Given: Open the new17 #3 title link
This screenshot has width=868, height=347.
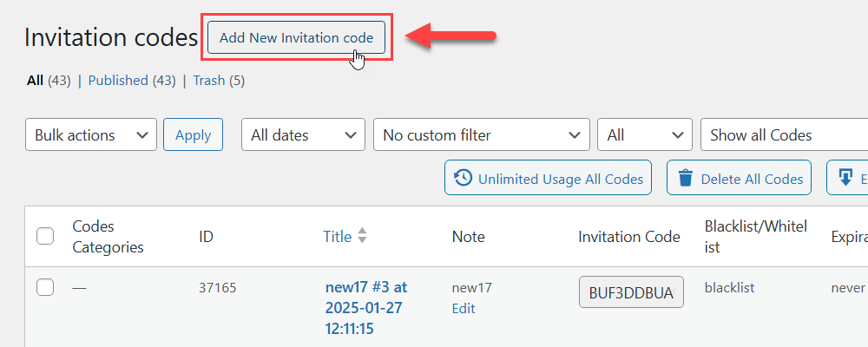Looking at the screenshot, I should (x=366, y=308).
